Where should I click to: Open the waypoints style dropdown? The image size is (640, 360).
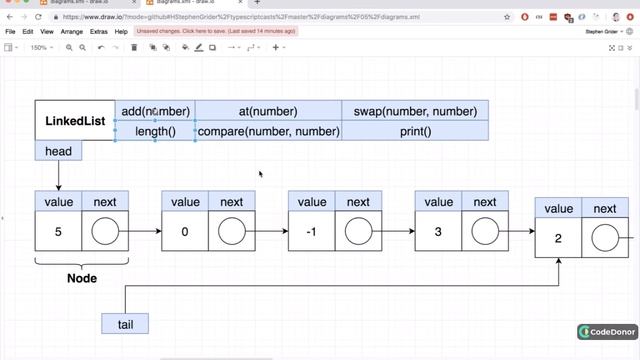click(x=253, y=48)
